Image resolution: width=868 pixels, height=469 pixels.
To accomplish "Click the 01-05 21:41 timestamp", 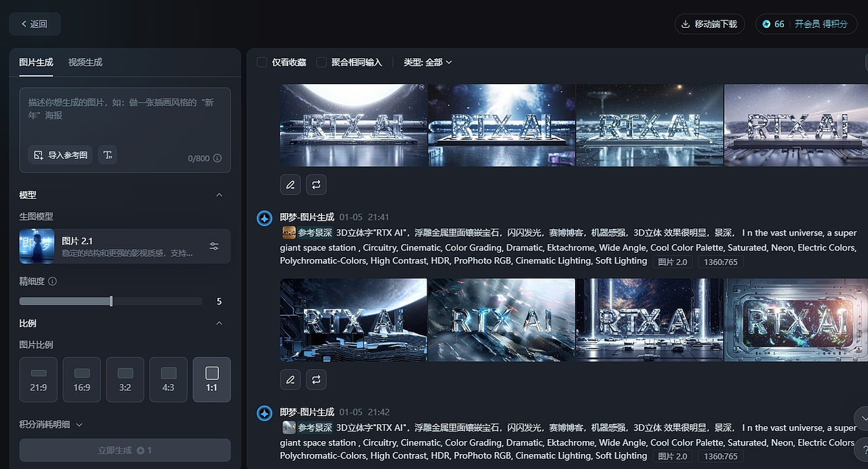I will (x=364, y=217).
